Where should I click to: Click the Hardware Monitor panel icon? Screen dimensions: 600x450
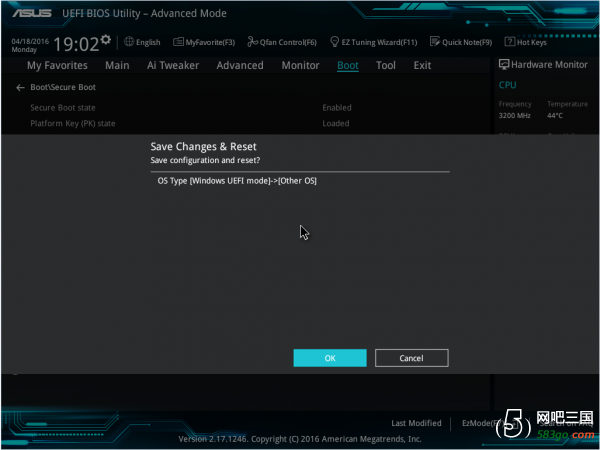504,65
